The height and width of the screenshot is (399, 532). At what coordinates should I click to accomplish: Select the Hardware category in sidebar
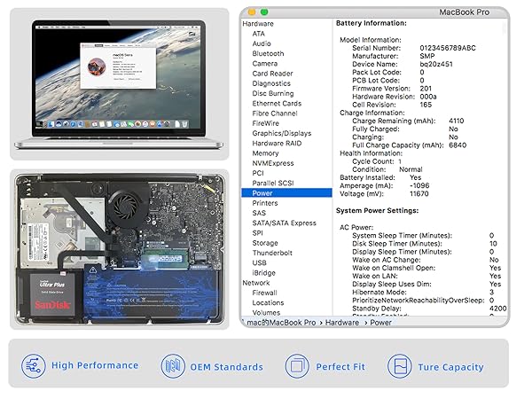point(258,24)
